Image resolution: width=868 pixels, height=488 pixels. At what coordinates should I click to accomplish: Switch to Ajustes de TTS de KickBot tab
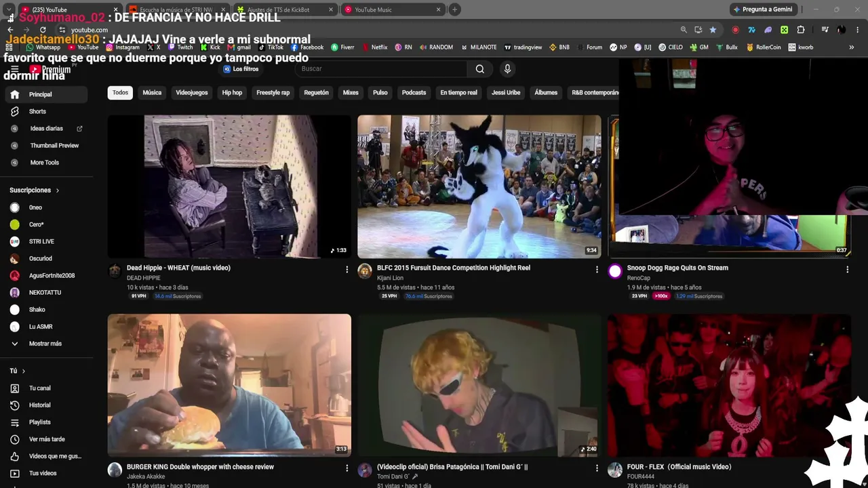(x=285, y=9)
